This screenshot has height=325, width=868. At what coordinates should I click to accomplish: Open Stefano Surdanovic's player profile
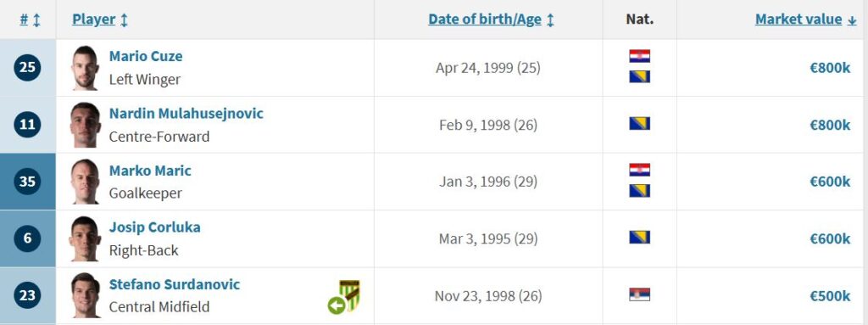pyautogui.click(x=175, y=284)
